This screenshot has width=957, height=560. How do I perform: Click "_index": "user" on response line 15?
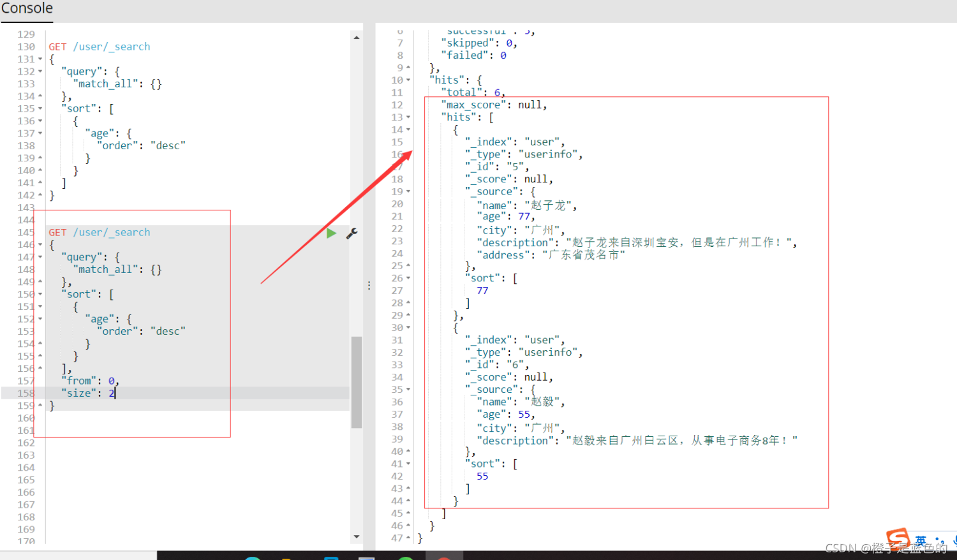click(x=515, y=142)
